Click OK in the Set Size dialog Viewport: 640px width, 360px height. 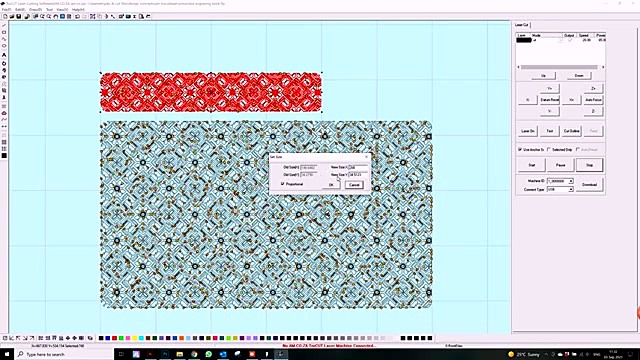click(331, 185)
